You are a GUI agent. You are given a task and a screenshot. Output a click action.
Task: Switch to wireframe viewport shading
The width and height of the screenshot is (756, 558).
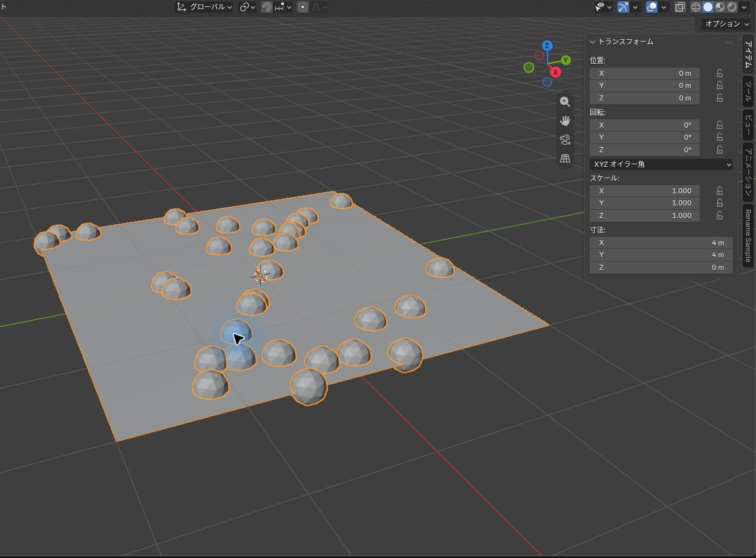(696, 7)
